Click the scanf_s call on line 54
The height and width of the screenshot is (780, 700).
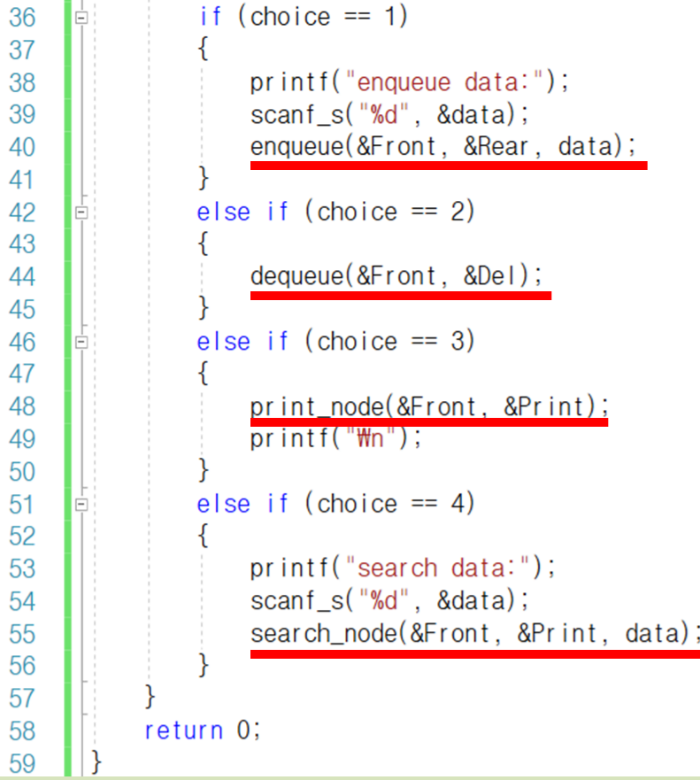[x=389, y=601]
